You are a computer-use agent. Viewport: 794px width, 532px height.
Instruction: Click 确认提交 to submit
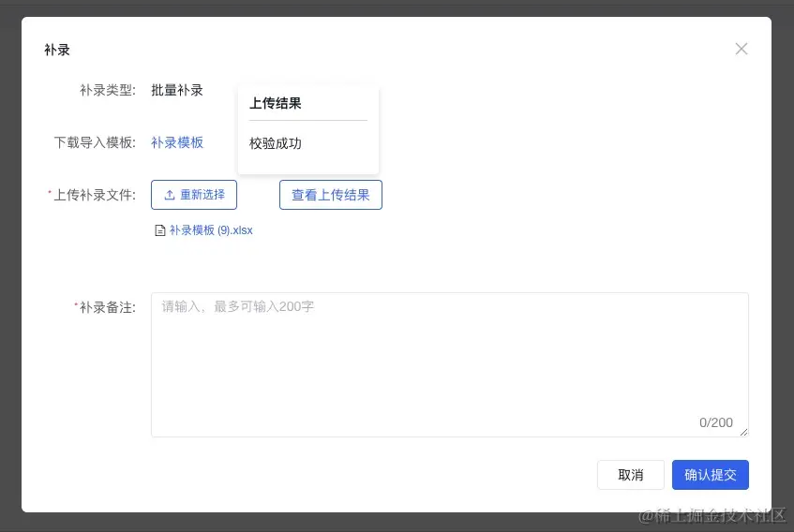[x=711, y=475]
